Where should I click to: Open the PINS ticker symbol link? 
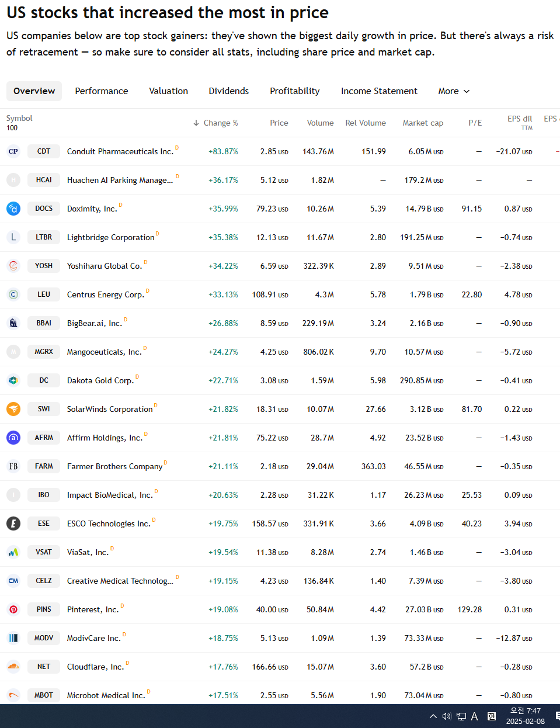[x=44, y=609]
